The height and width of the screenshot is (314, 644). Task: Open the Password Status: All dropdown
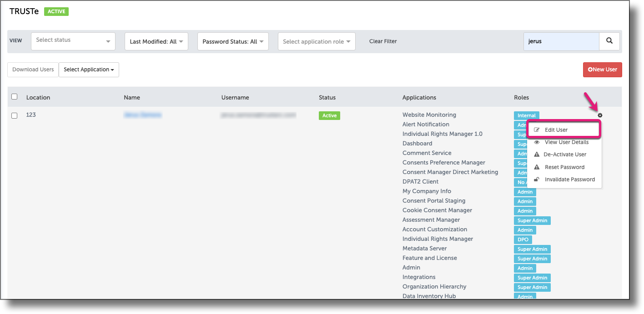(233, 41)
